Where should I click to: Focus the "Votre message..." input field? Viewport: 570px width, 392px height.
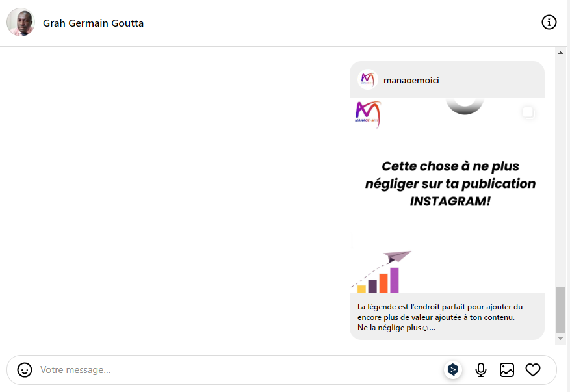234,370
